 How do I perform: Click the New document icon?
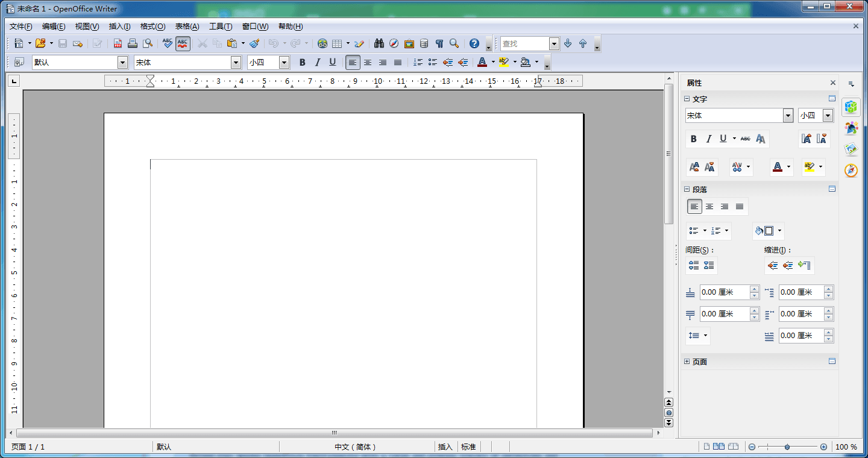(19, 43)
